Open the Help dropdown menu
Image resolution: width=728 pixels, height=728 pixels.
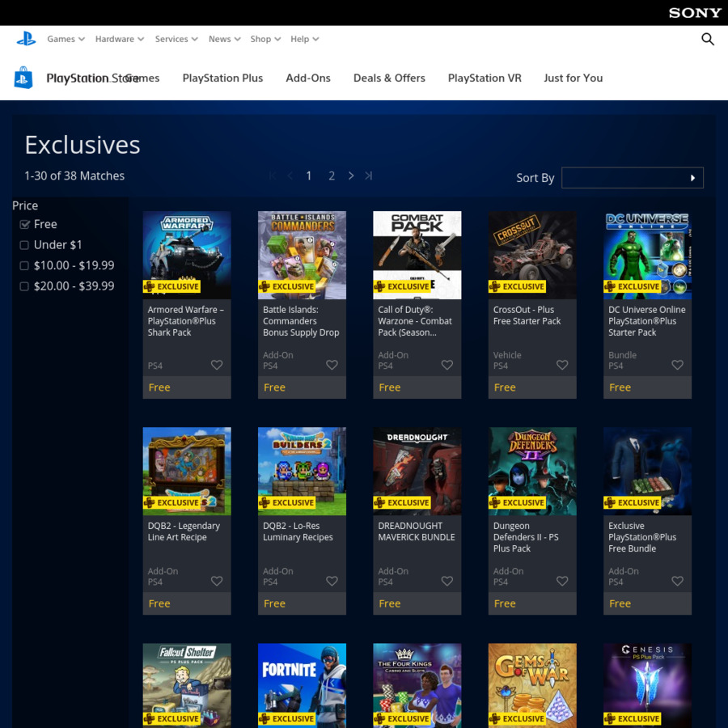[x=305, y=39]
